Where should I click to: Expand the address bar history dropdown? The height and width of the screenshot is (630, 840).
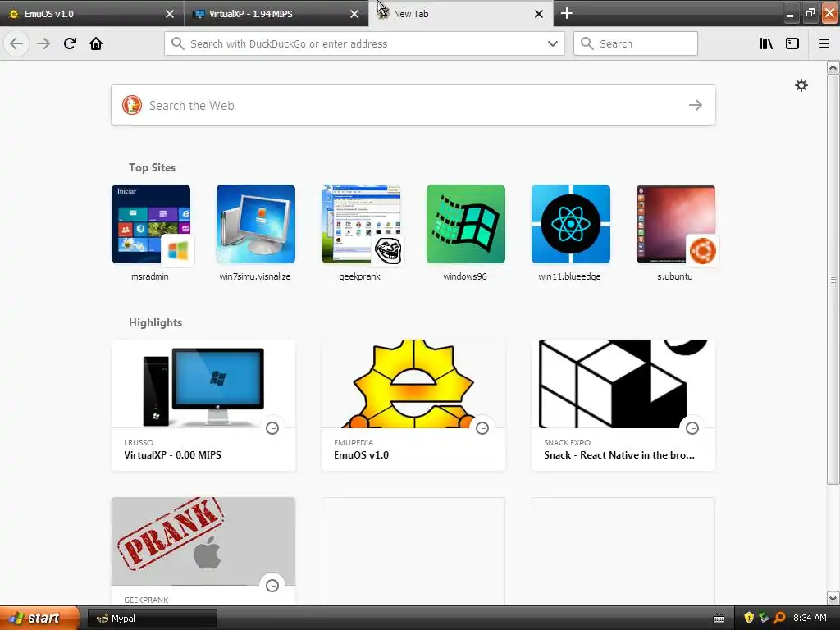552,43
